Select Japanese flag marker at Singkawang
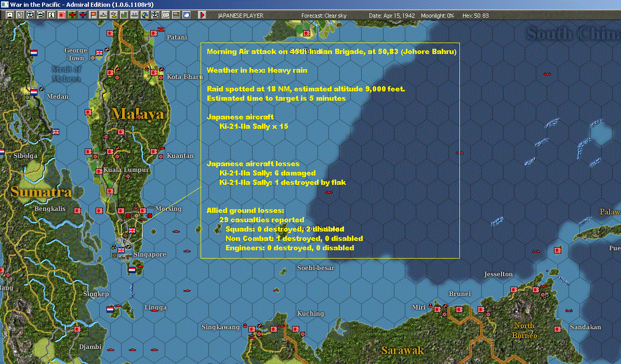621x364 pixels. tap(252, 329)
